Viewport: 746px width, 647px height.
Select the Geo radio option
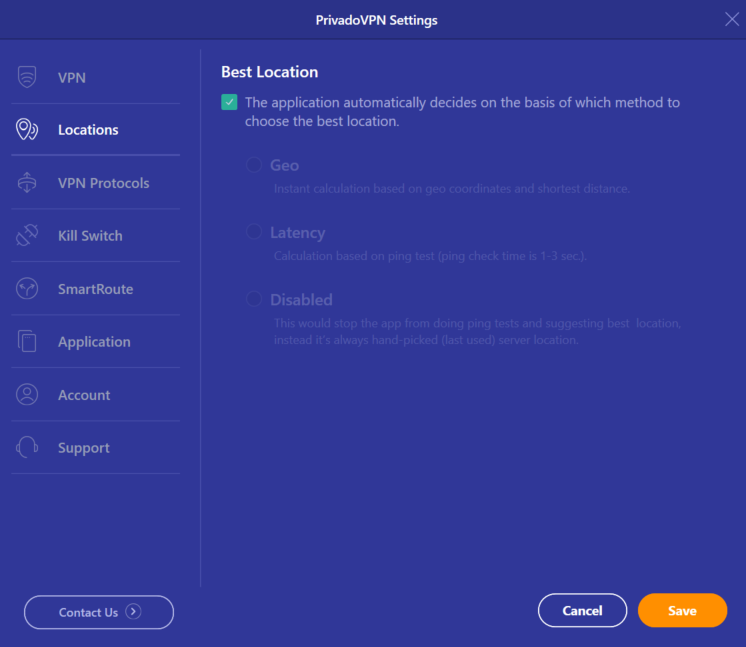tap(254, 165)
